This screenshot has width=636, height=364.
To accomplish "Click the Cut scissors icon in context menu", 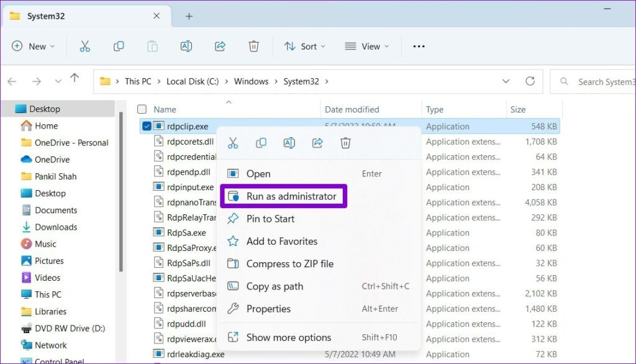I will point(233,143).
